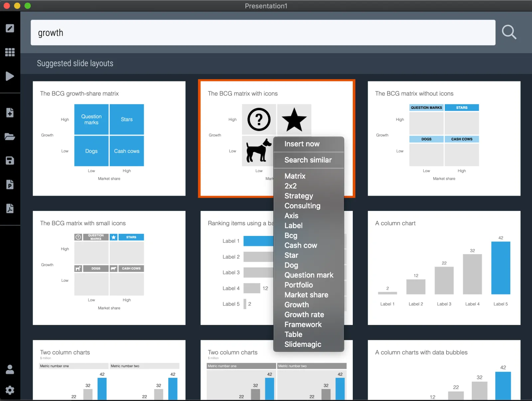The width and height of the screenshot is (532, 401).
Task: Click the open folder icon
Action: (10, 137)
